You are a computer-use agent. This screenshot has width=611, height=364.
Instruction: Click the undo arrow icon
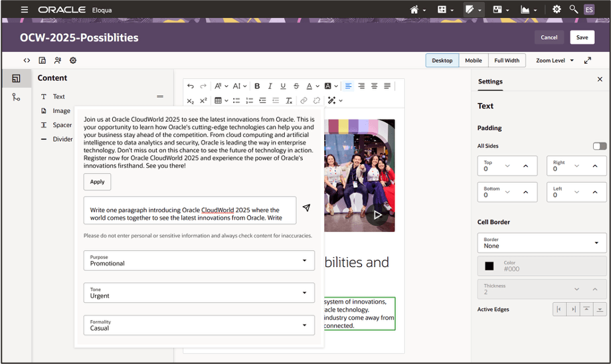[191, 86]
